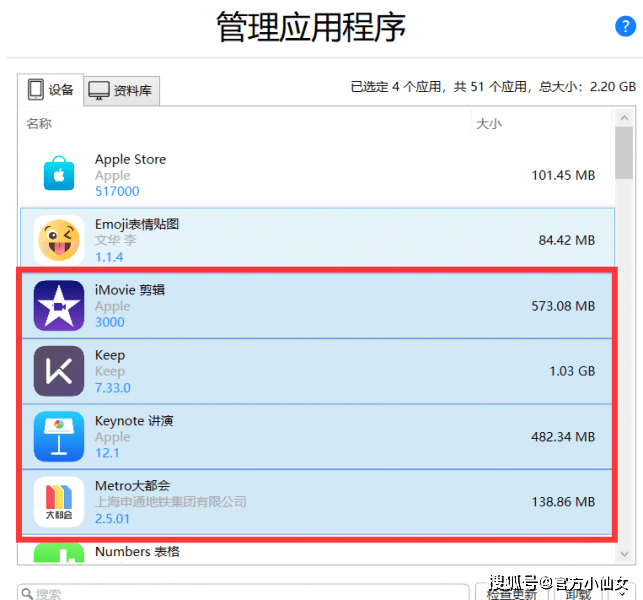Click the Keep app icon

(x=59, y=371)
